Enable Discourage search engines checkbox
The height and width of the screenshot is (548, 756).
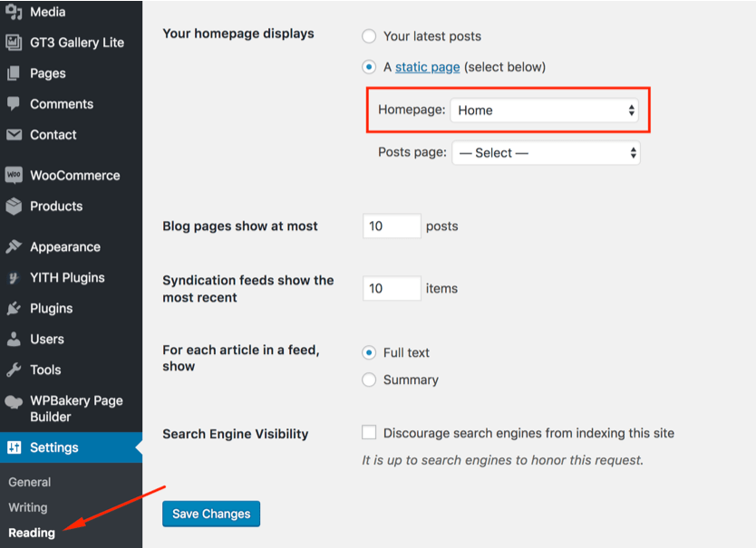(x=369, y=432)
